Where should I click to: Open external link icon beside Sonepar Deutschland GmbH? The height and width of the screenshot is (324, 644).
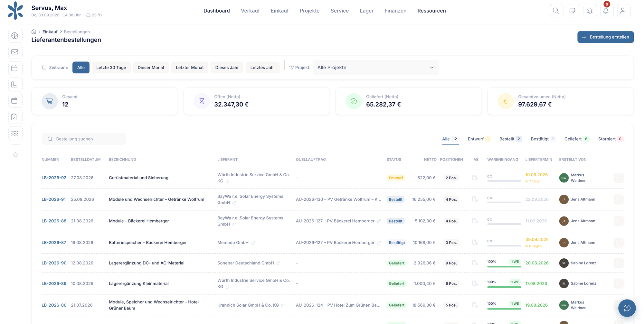coord(278,263)
